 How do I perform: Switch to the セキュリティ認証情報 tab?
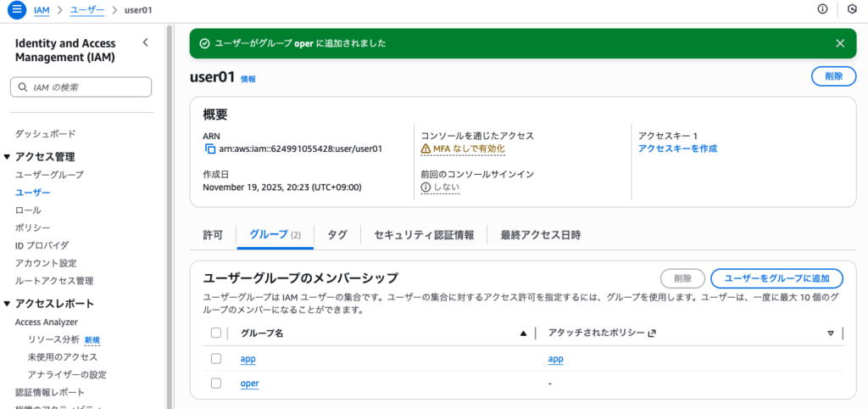(x=424, y=235)
